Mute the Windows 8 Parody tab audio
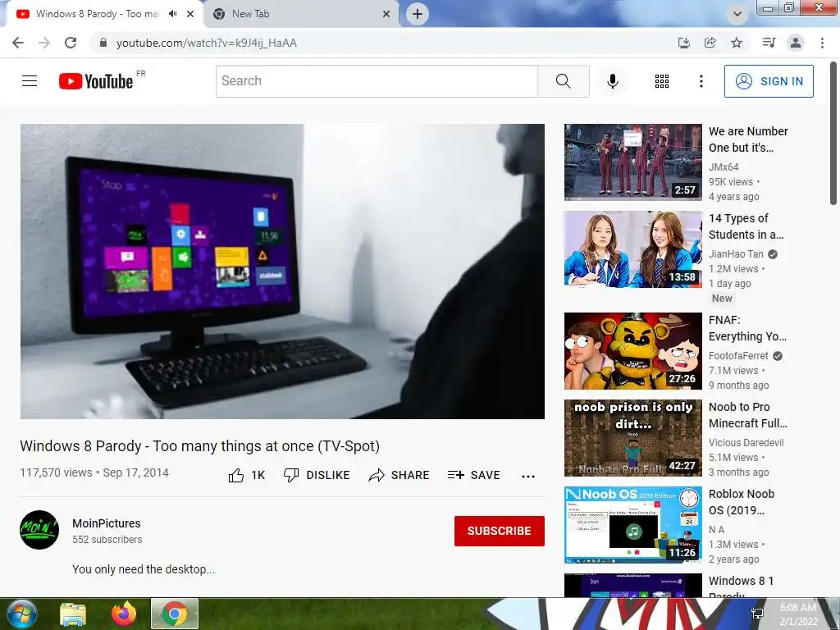The image size is (840, 630). (x=172, y=14)
